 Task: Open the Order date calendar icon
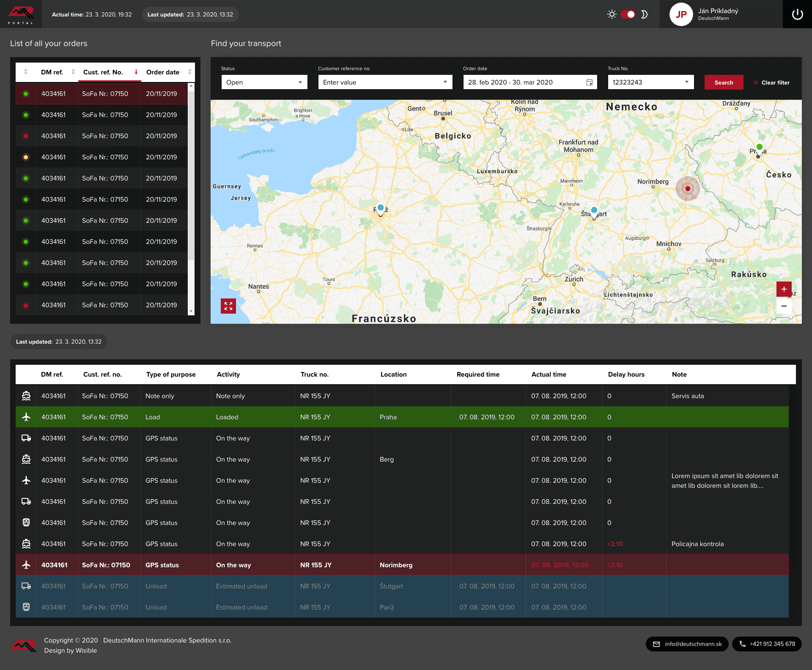(x=589, y=82)
